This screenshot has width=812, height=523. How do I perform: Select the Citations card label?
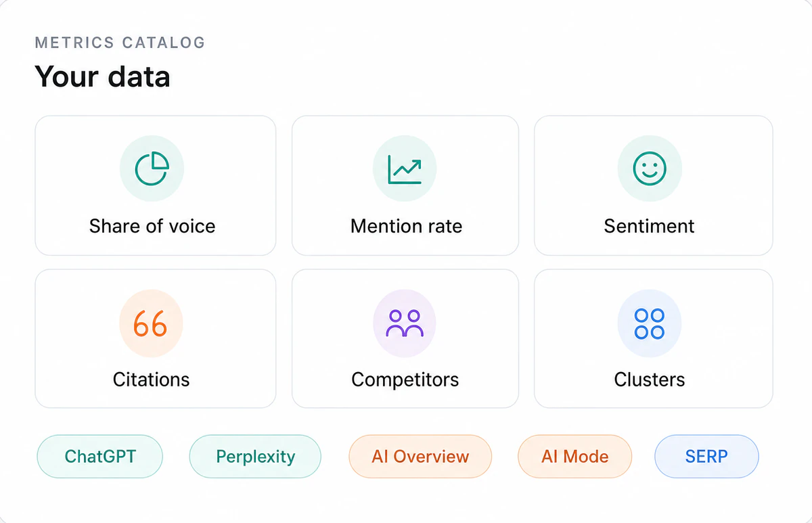[151, 380]
